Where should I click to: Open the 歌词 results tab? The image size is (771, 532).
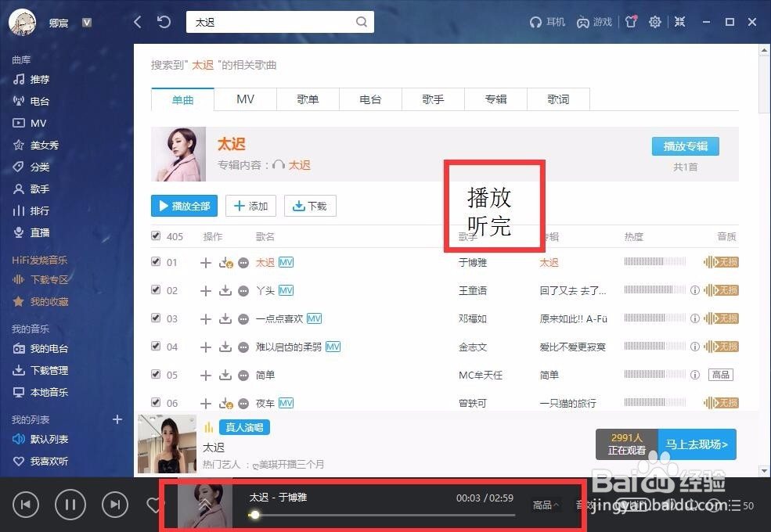click(558, 99)
